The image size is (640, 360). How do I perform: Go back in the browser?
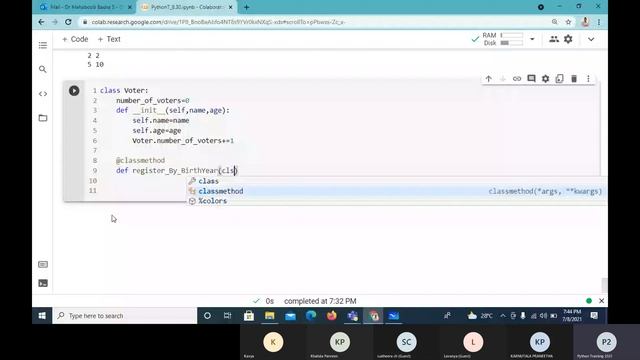pos(41,22)
